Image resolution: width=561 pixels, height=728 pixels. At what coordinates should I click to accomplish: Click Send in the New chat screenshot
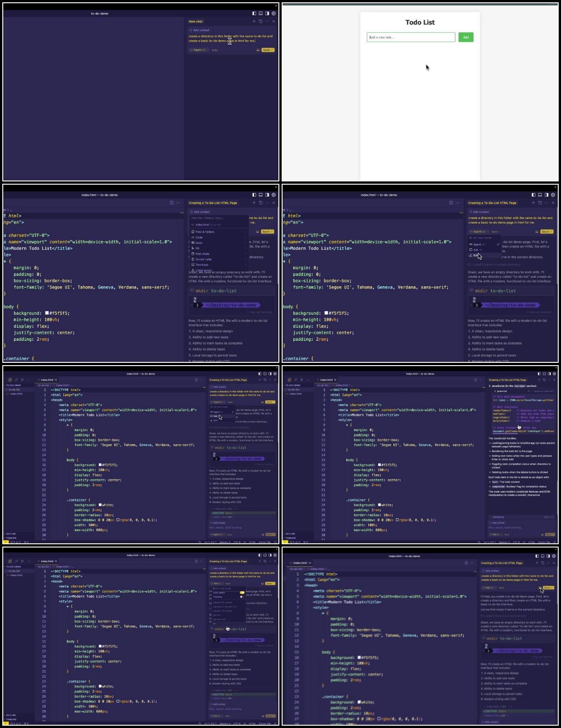click(268, 50)
